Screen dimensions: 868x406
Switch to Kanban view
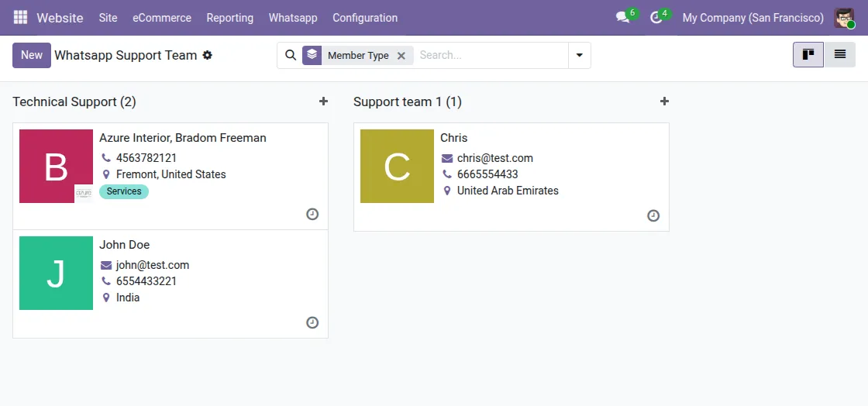(808, 55)
